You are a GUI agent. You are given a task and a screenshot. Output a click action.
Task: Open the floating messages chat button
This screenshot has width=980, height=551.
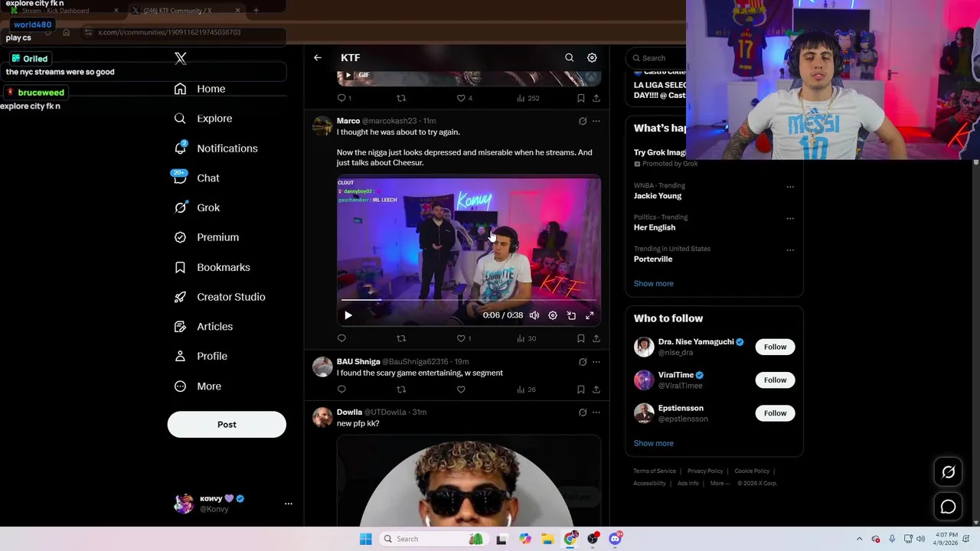click(x=948, y=507)
